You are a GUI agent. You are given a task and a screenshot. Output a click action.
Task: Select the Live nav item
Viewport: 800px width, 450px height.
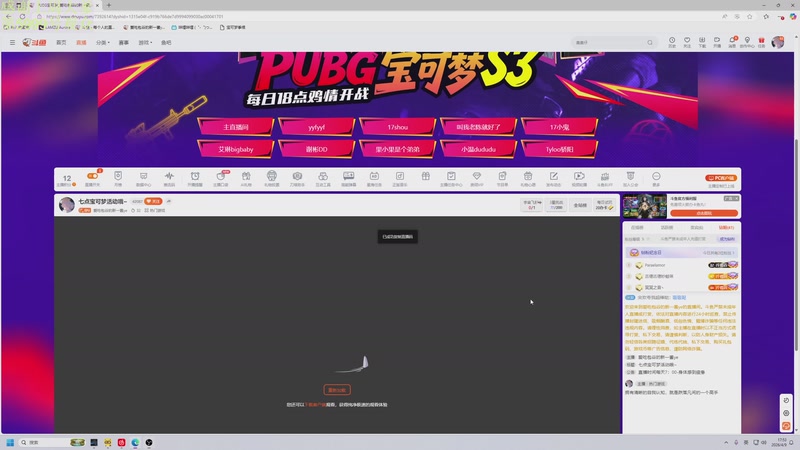coord(81,42)
